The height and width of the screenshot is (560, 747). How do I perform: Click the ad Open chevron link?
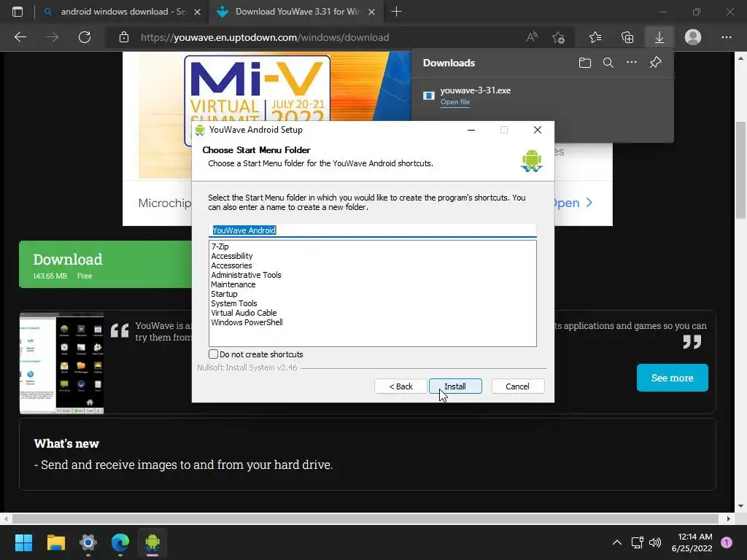pyautogui.click(x=573, y=203)
